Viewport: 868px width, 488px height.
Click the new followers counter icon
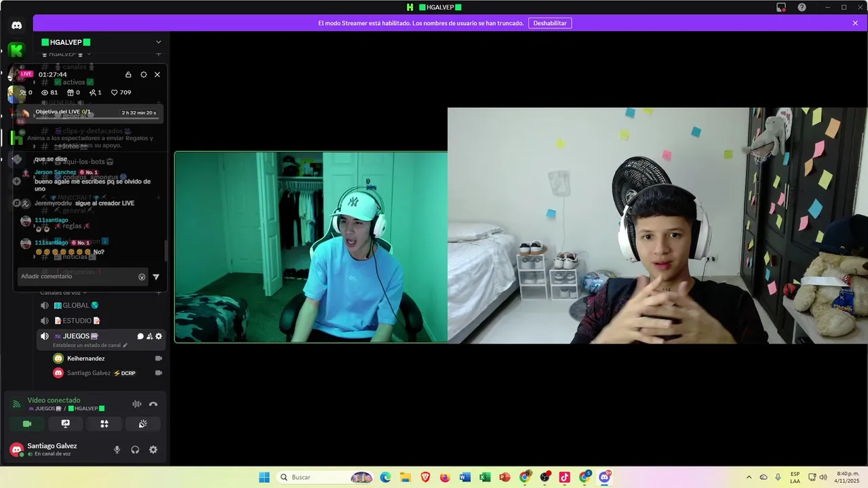[92, 93]
